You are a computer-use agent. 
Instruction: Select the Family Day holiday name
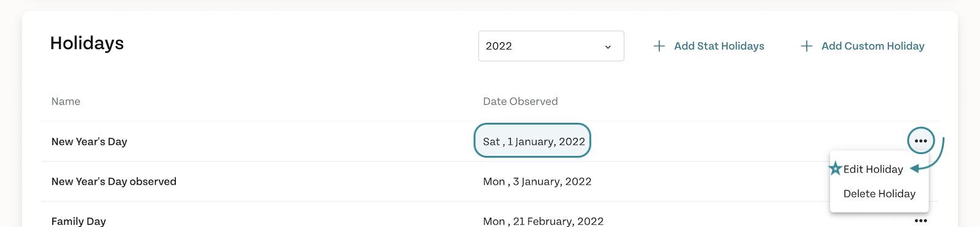[78, 221]
